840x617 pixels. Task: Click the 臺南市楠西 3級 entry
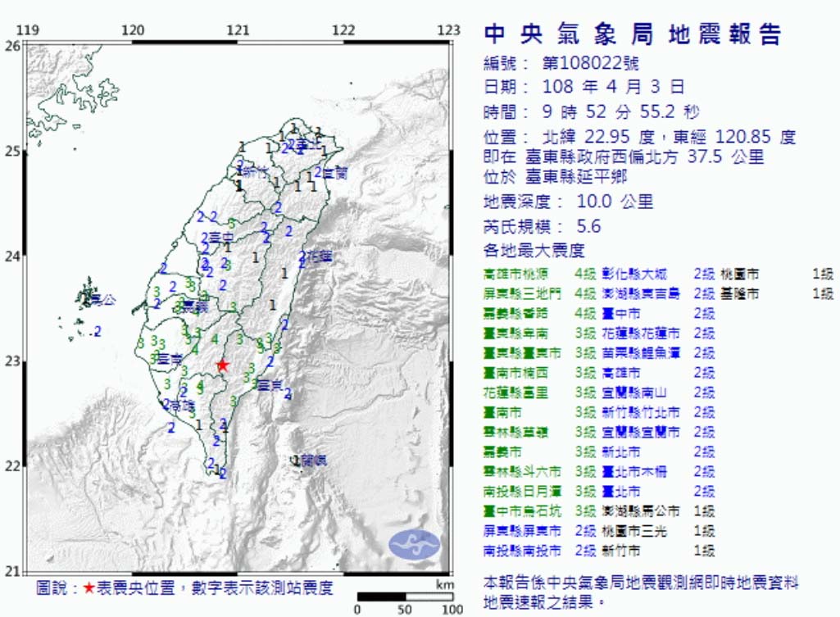tap(539, 373)
